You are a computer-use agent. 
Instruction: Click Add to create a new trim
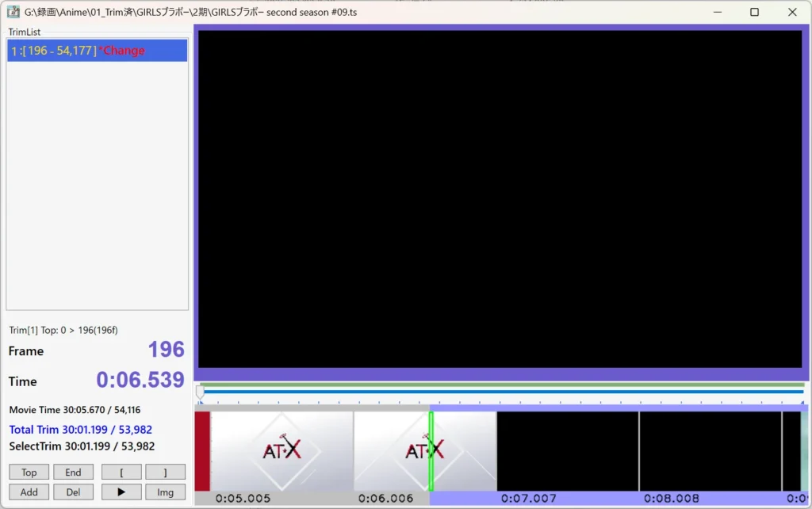click(29, 492)
